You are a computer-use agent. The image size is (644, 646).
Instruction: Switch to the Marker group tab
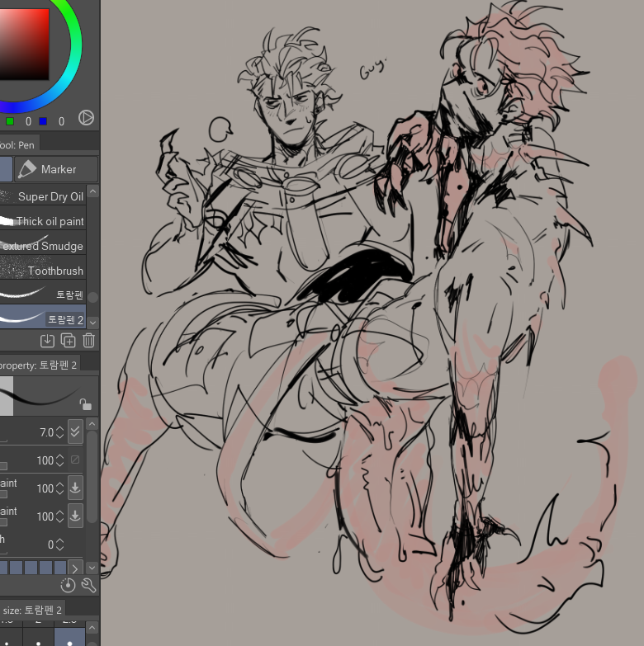[x=56, y=169]
